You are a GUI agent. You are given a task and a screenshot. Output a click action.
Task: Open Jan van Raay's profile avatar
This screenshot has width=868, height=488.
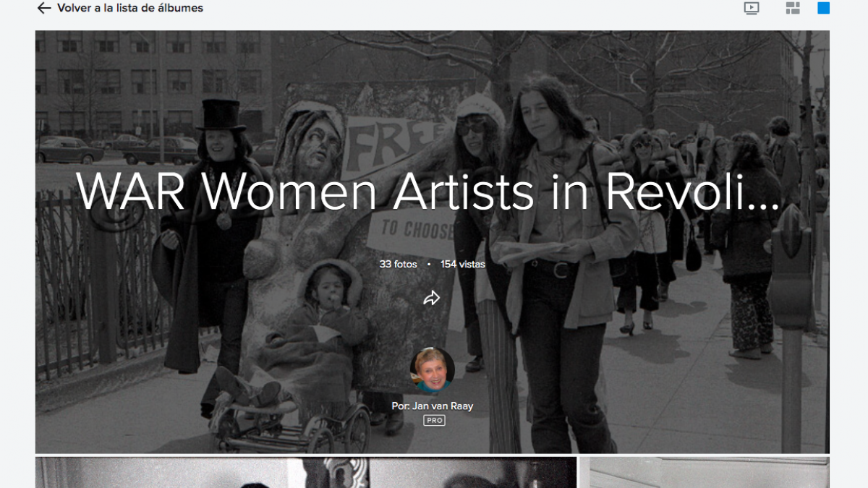(433, 369)
